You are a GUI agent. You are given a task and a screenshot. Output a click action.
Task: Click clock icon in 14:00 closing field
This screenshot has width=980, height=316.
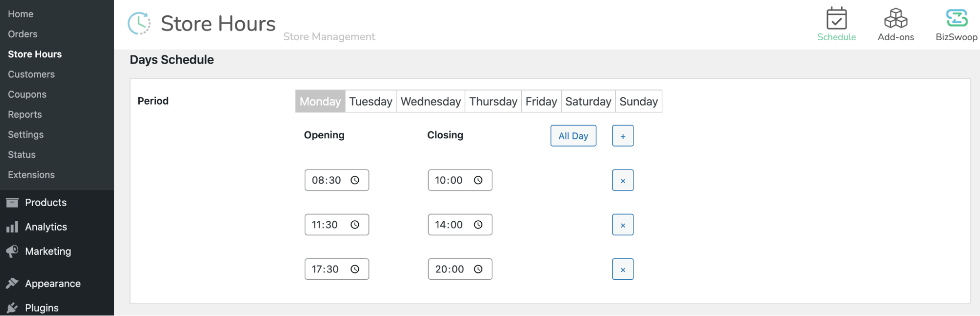(x=478, y=225)
